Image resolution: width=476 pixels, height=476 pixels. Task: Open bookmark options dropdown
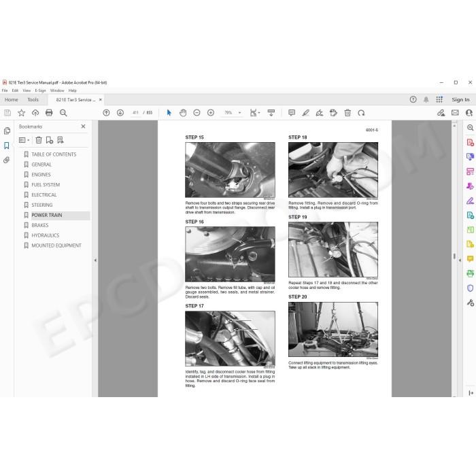pos(24,140)
